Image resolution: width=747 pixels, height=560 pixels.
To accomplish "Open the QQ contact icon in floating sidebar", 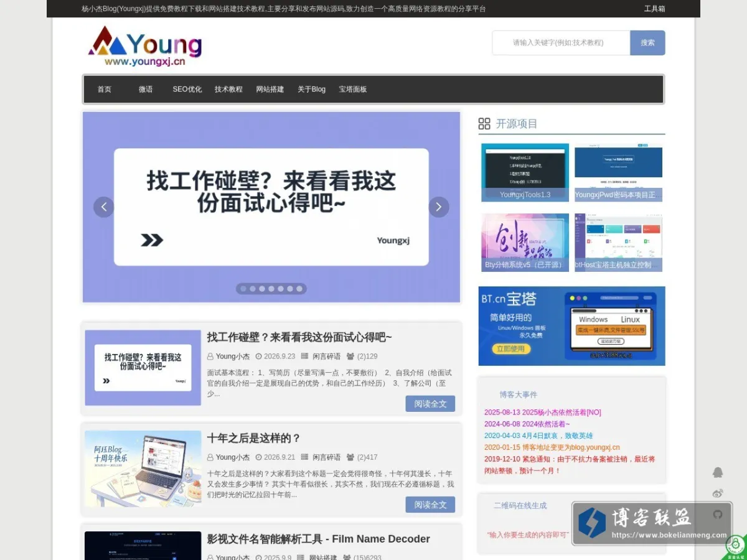I will click(x=718, y=472).
